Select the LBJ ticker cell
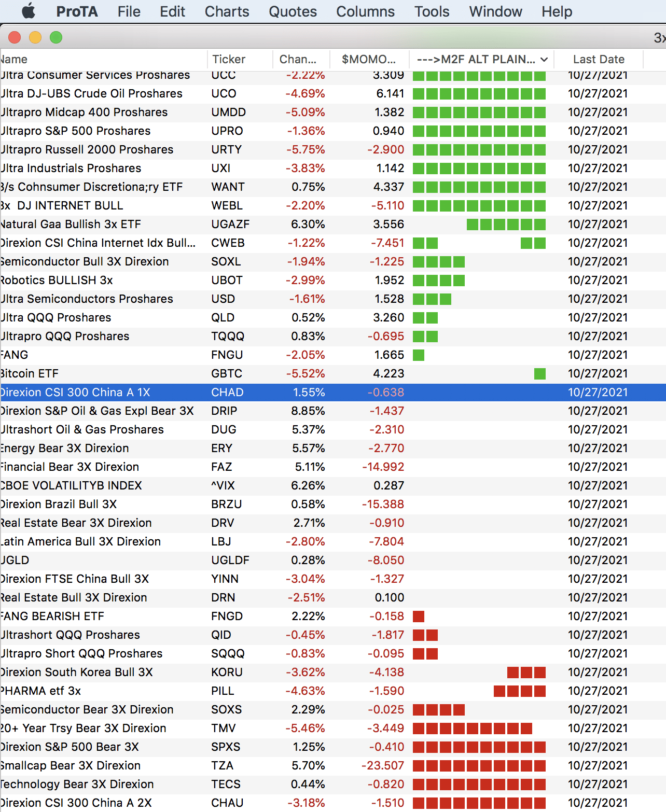The height and width of the screenshot is (812, 666). tap(221, 541)
